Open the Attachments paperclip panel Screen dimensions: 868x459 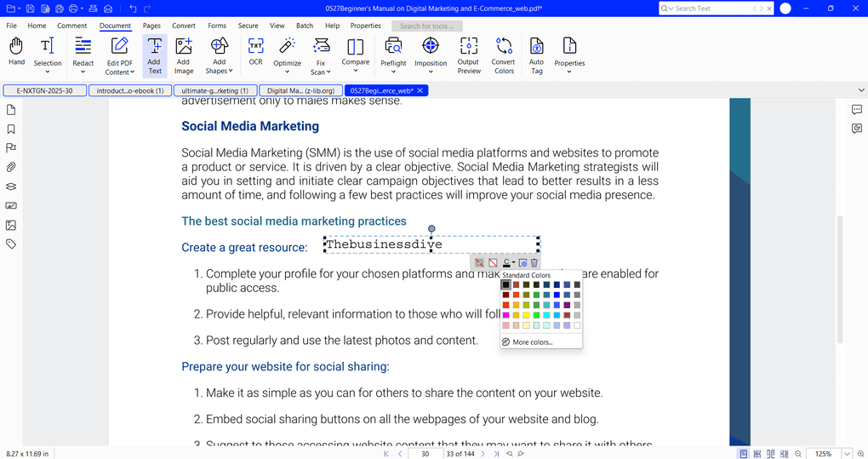(11, 167)
